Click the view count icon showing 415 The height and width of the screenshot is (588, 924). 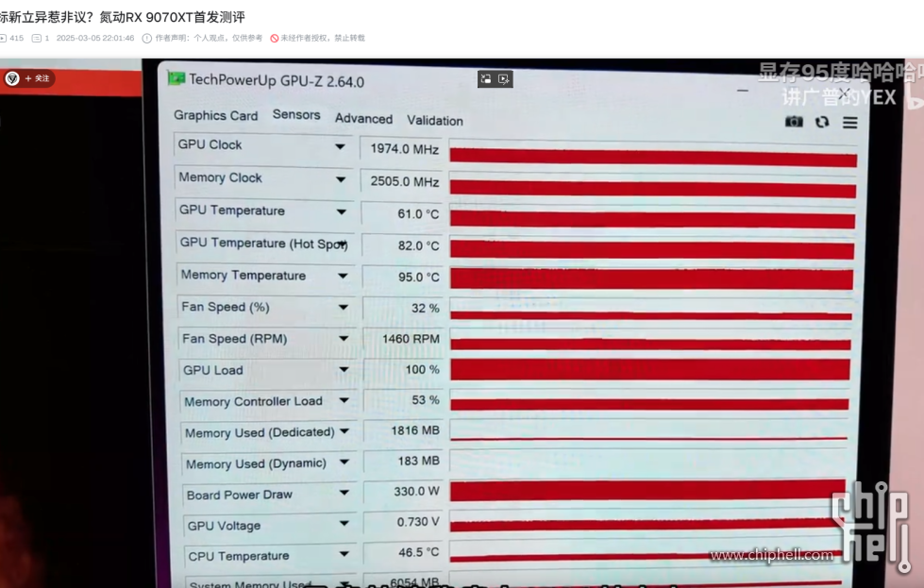[3, 39]
